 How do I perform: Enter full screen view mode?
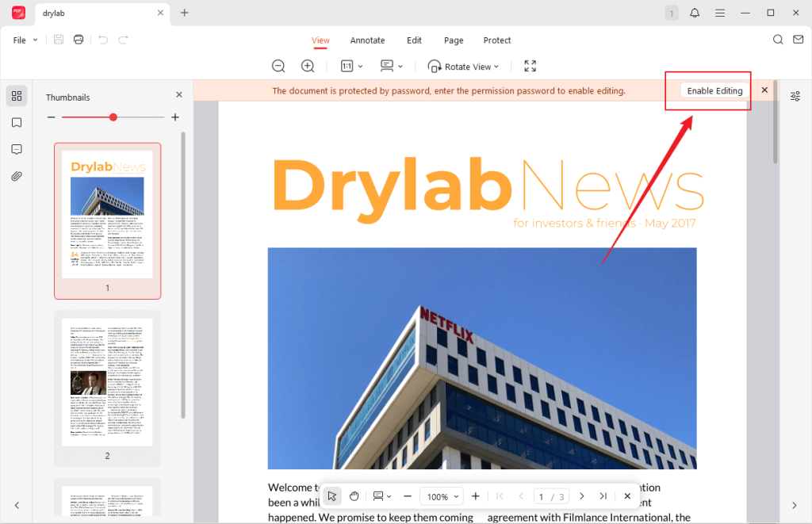[x=530, y=66]
